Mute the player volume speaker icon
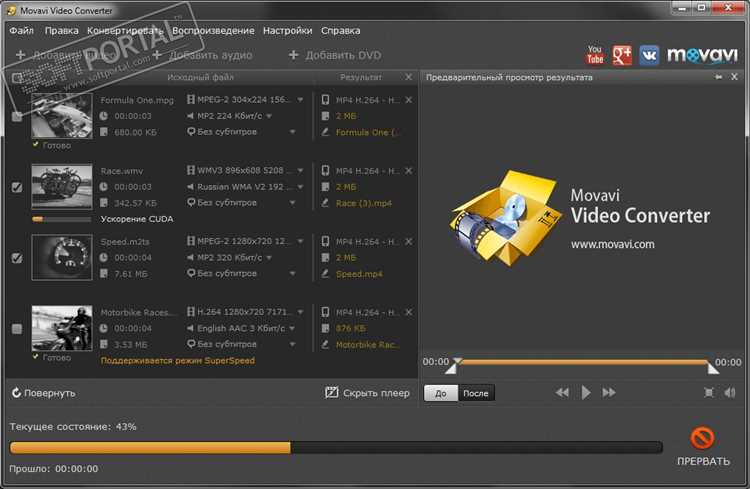 (731, 393)
